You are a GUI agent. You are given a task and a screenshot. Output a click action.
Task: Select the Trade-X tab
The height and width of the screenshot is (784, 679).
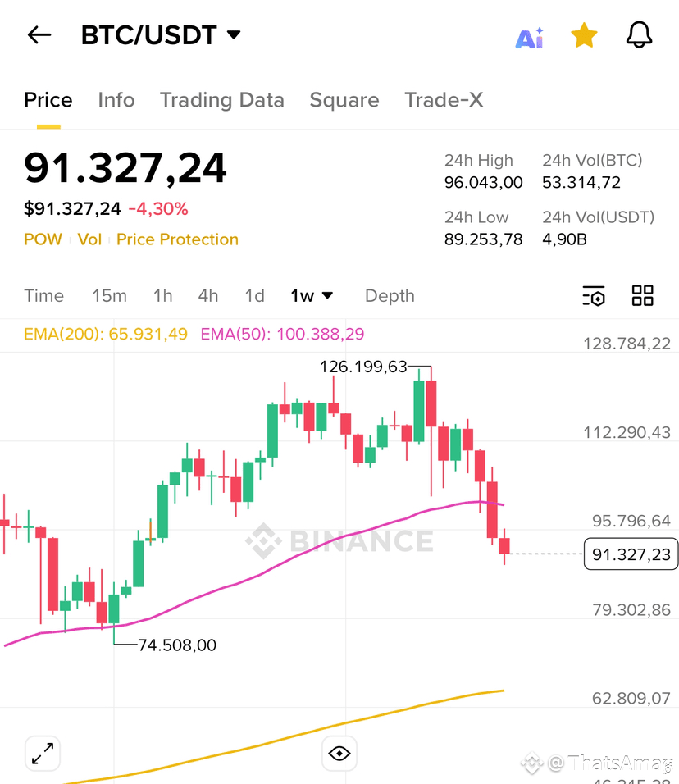(444, 100)
